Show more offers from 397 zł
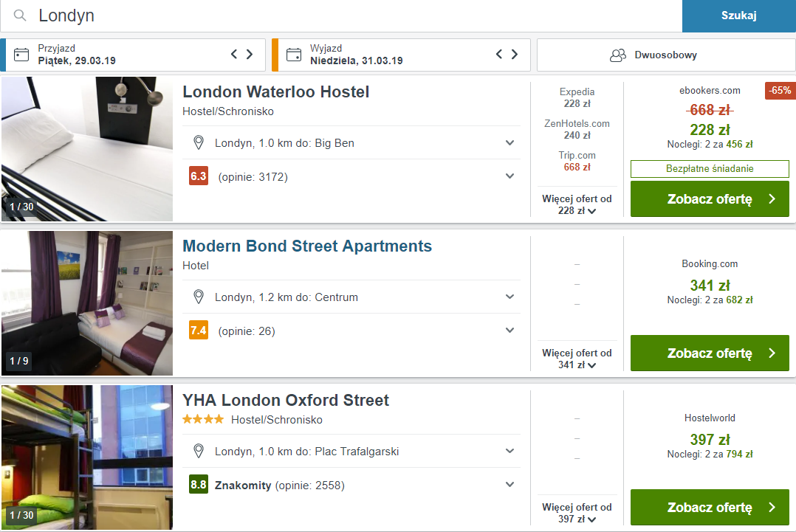This screenshot has height=532, width=796. [577, 514]
